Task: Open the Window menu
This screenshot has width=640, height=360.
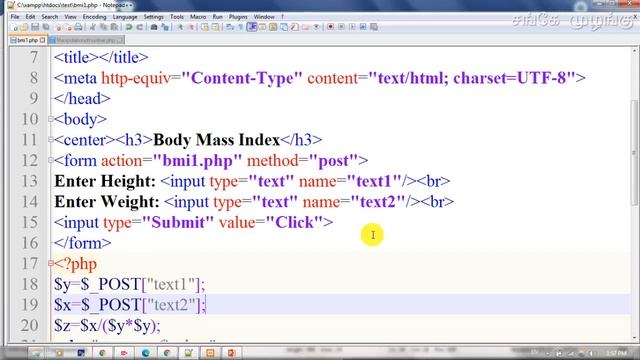Action: point(264,17)
